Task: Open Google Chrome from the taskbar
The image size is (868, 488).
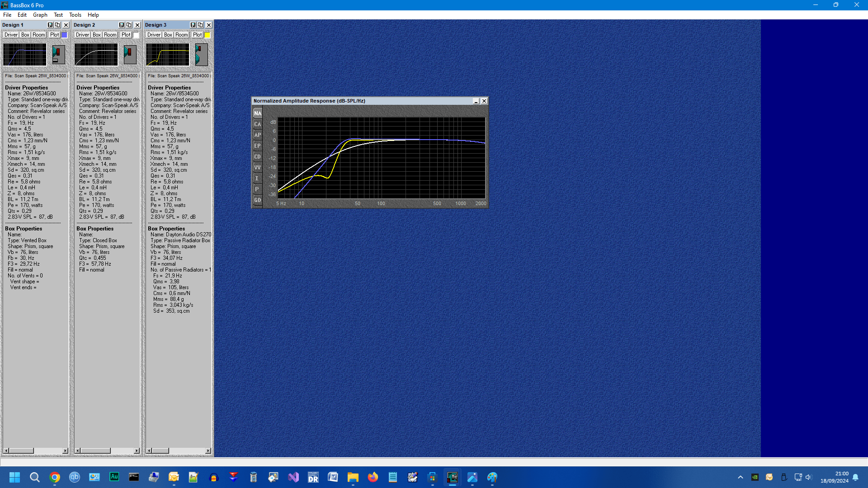Action: tap(55, 477)
